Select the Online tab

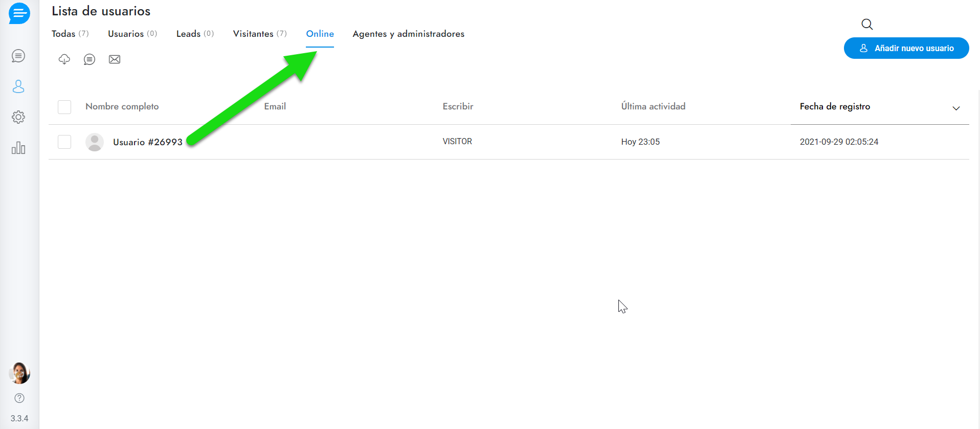click(320, 34)
